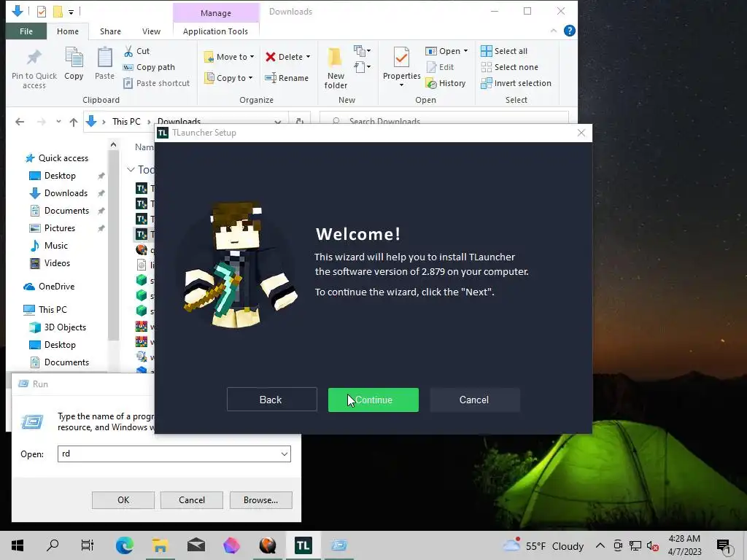
Task: Focus the Open input field in Run dialog
Action: [x=169, y=454]
